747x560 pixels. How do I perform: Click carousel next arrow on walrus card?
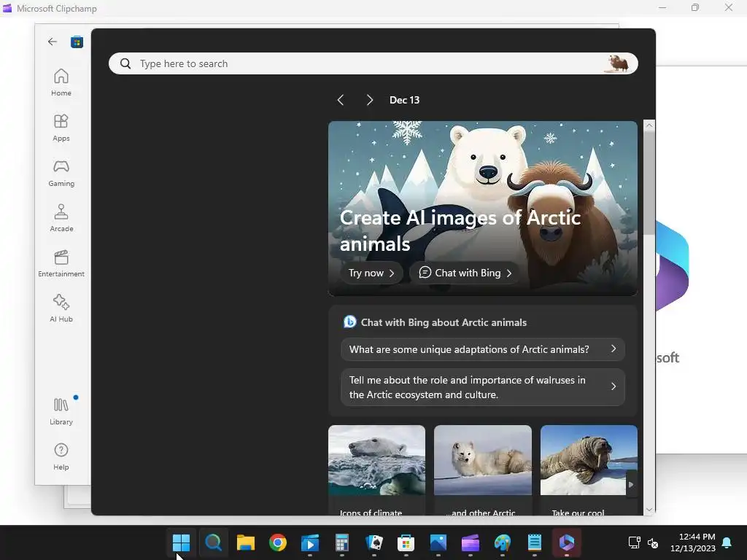(631, 484)
